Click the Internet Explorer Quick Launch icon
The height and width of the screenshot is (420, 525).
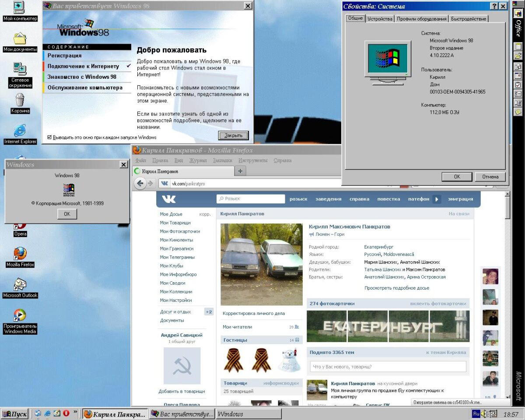(47, 413)
